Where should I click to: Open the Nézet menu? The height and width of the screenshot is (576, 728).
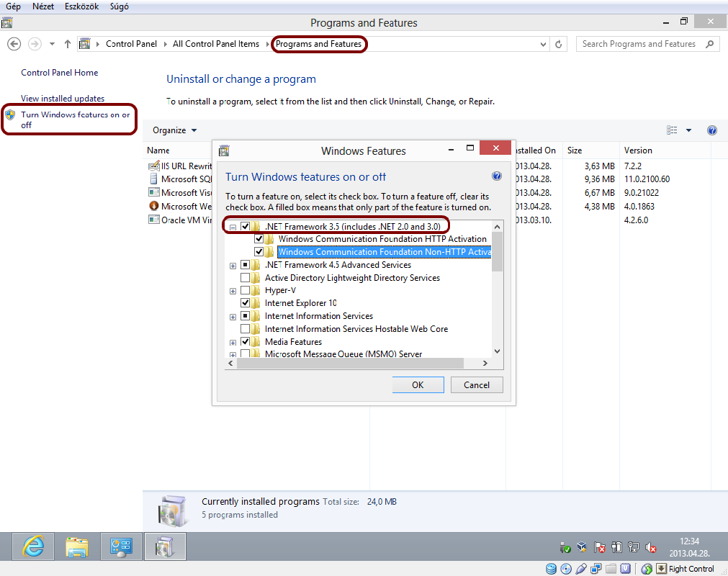[x=43, y=6]
